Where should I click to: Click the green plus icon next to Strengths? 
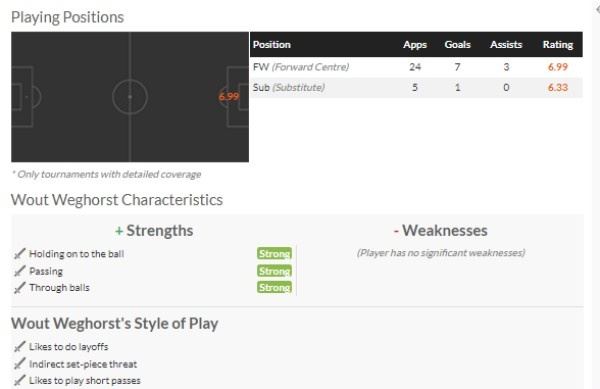119,231
